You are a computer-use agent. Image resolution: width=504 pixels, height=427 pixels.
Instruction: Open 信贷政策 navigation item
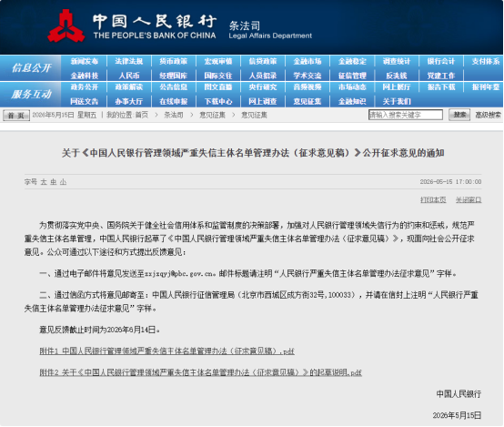click(x=263, y=61)
